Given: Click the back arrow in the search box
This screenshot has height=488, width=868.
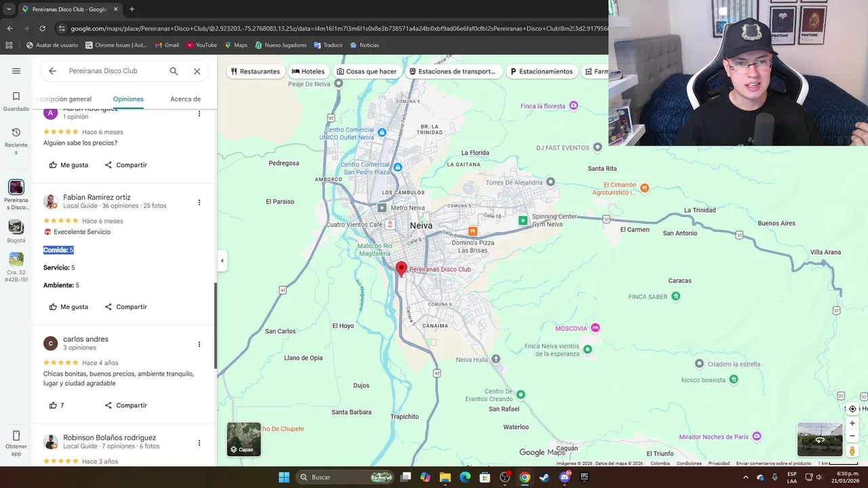Looking at the screenshot, I should click(52, 71).
